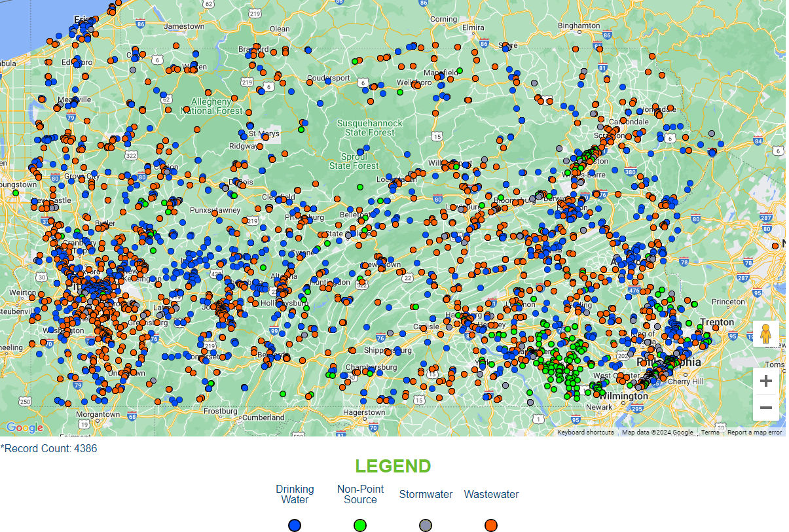Select the green marker beside Mansfield label
The image size is (789, 532).
[x=460, y=71]
